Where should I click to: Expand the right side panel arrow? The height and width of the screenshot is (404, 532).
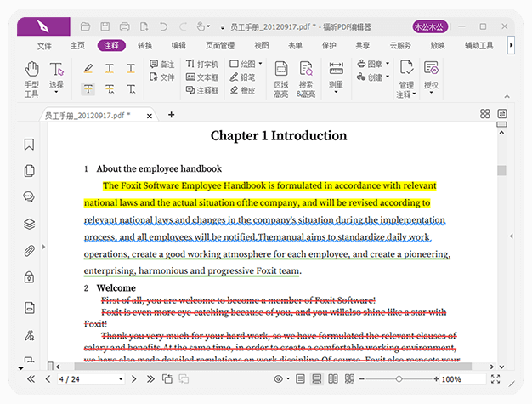tap(511, 236)
